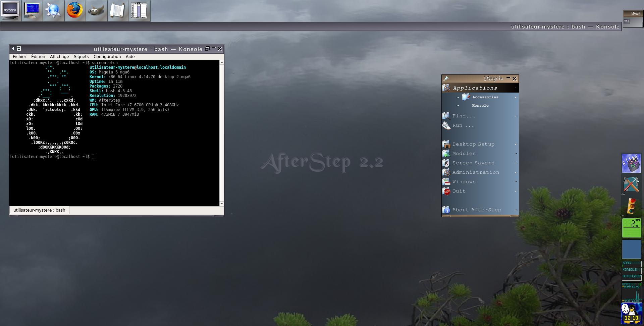This screenshot has height=326, width=644.
Task: Click the AFTERSTEP process monitor bar
Action: tap(632, 277)
